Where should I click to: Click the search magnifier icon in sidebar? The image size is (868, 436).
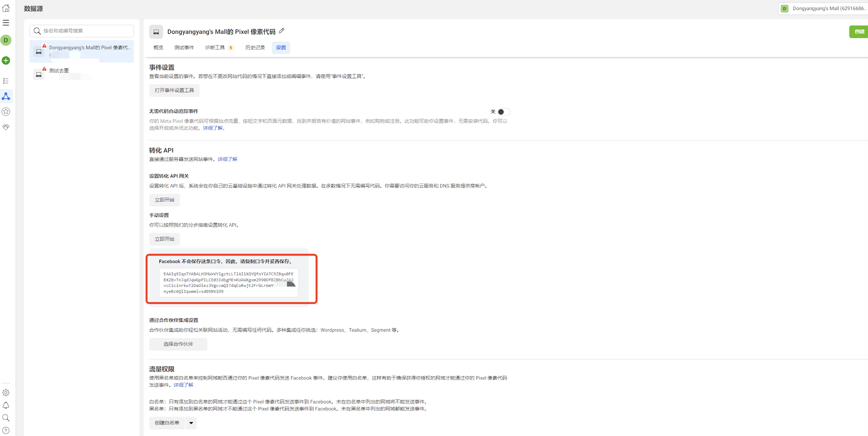pyautogui.click(x=6, y=418)
